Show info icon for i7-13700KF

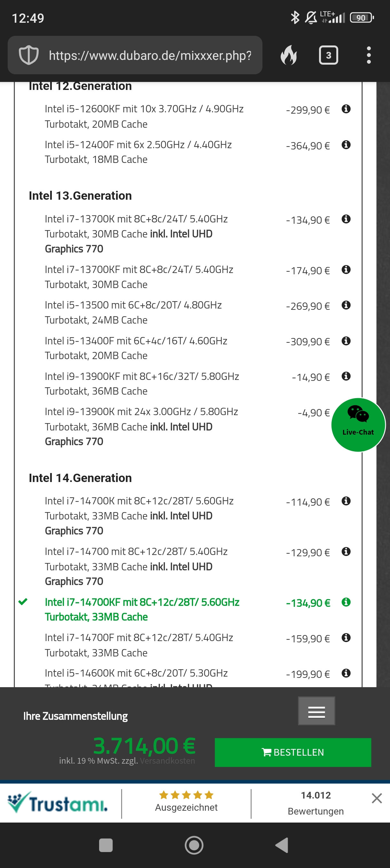(346, 269)
